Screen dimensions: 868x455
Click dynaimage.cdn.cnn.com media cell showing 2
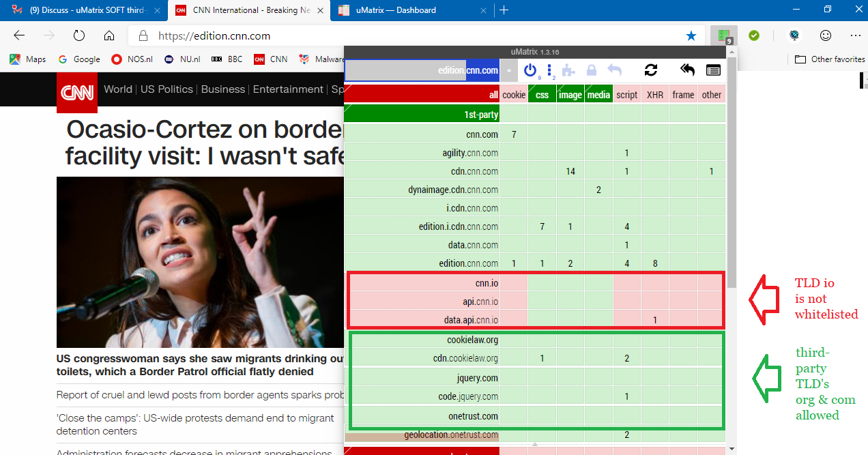(598, 190)
